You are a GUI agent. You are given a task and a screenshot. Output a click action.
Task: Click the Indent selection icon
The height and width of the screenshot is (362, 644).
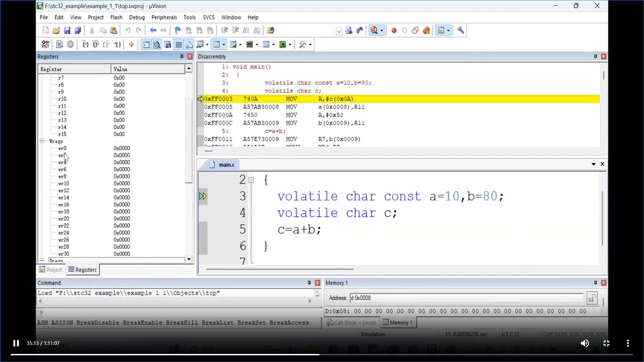point(224,31)
